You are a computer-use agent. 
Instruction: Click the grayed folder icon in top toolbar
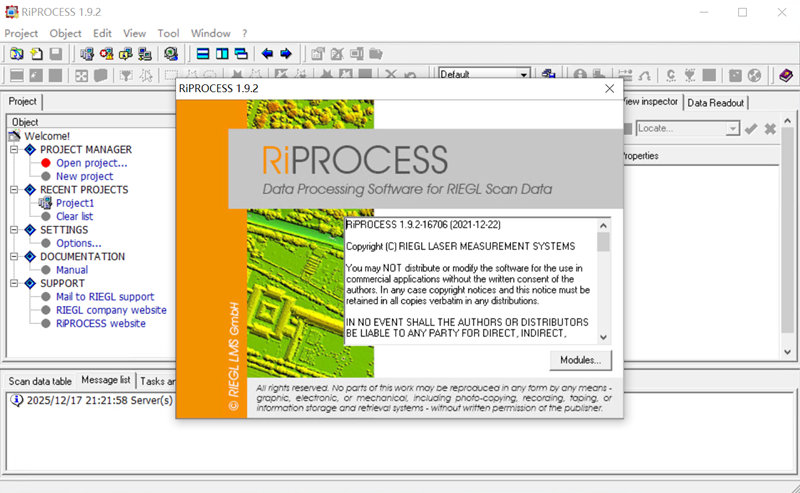click(x=376, y=54)
